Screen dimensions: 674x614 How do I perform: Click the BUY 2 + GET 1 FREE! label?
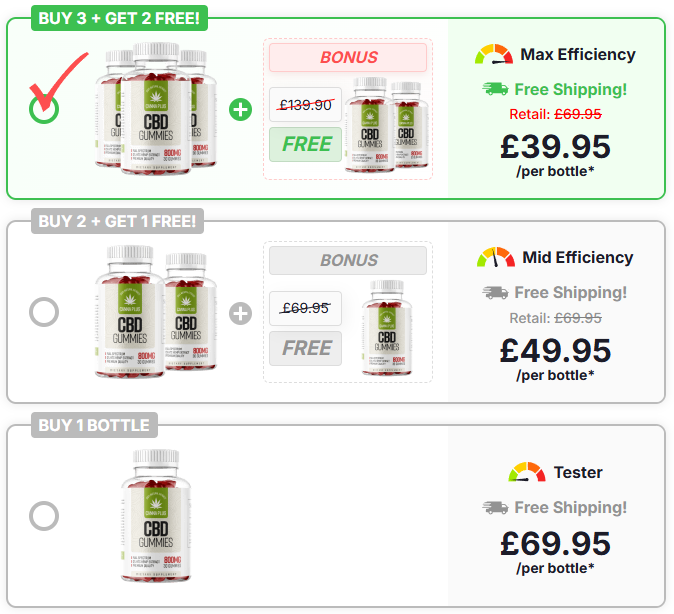coord(117,221)
